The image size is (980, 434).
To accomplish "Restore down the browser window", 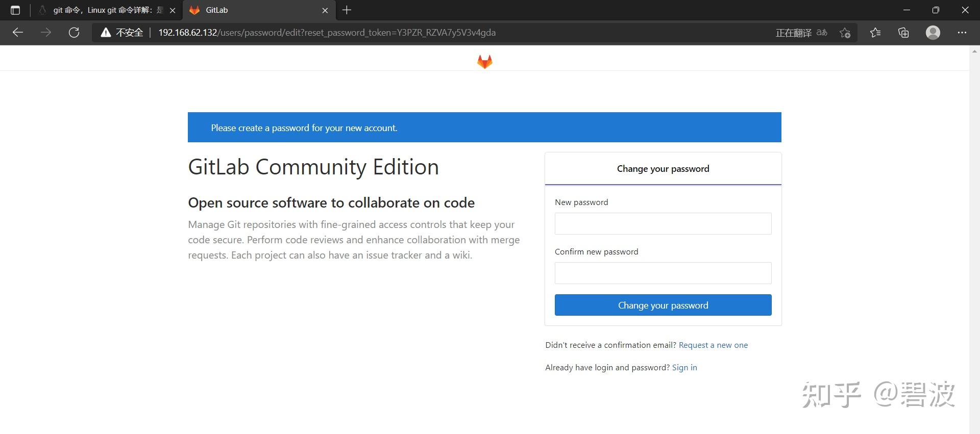I will [x=936, y=10].
